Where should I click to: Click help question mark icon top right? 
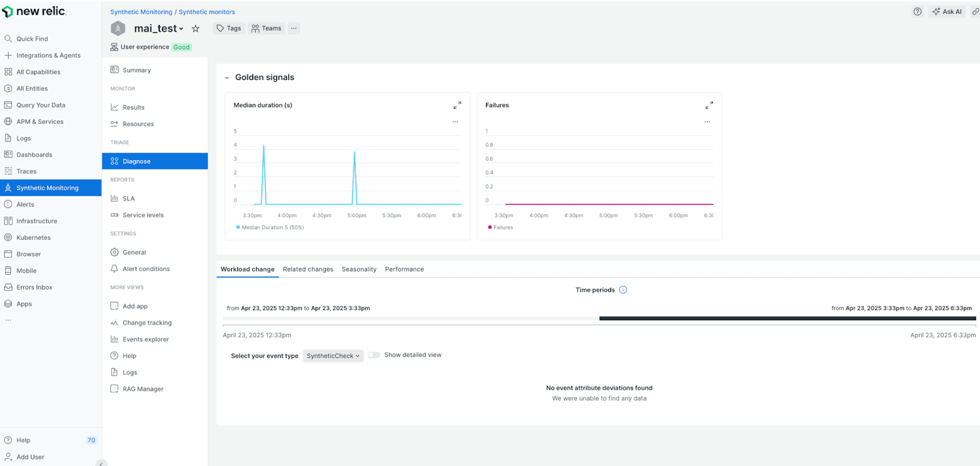tap(917, 12)
